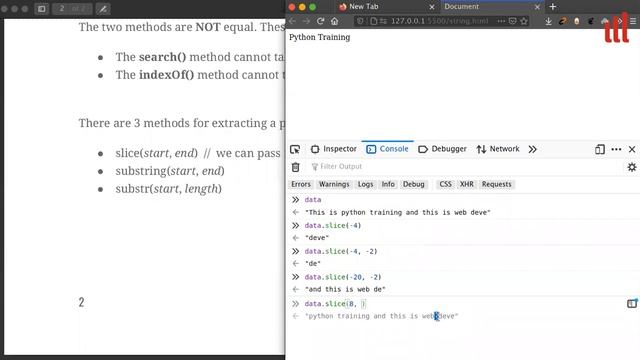Activate the element picker in DevTools
The width and height of the screenshot is (640, 360).
pyautogui.click(x=295, y=149)
